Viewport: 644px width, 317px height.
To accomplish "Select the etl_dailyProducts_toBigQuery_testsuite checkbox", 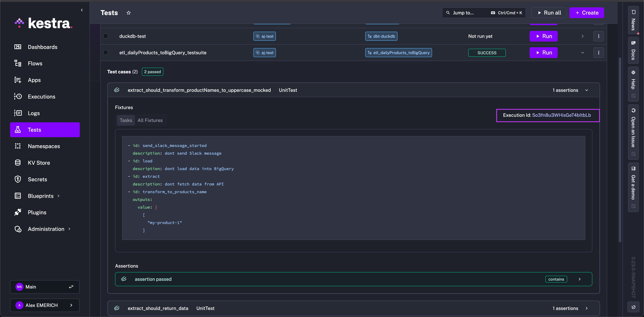I will [x=106, y=52].
